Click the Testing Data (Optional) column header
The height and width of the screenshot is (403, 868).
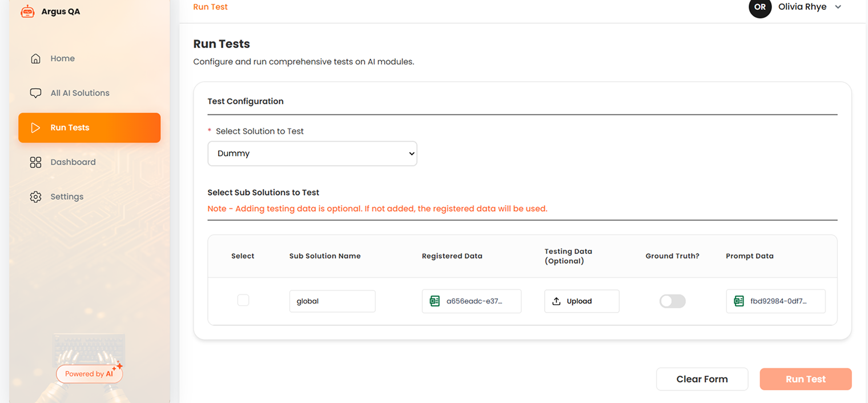[568, 256]
